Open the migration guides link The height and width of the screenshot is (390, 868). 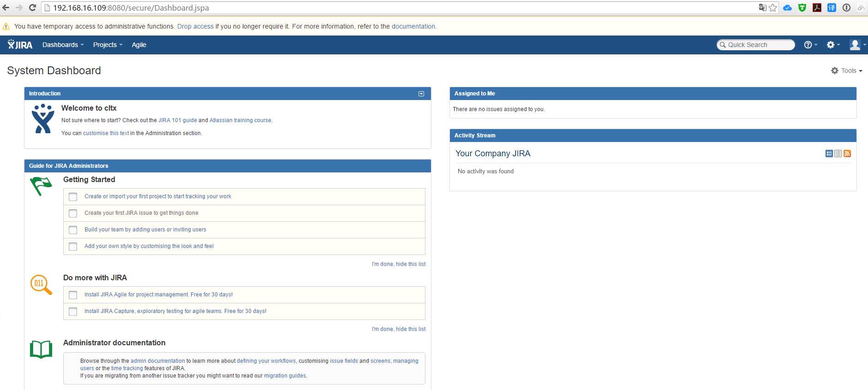tap(285, 376)
